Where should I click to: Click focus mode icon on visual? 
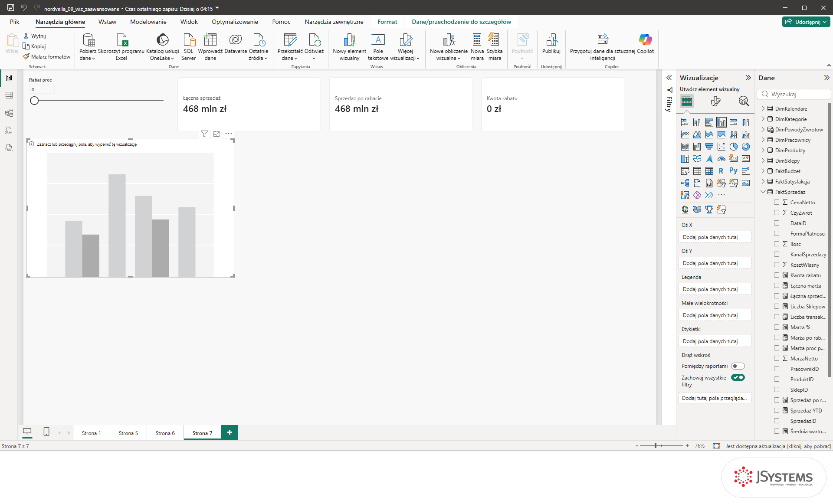pyautogui.click(x=216, y=134)
